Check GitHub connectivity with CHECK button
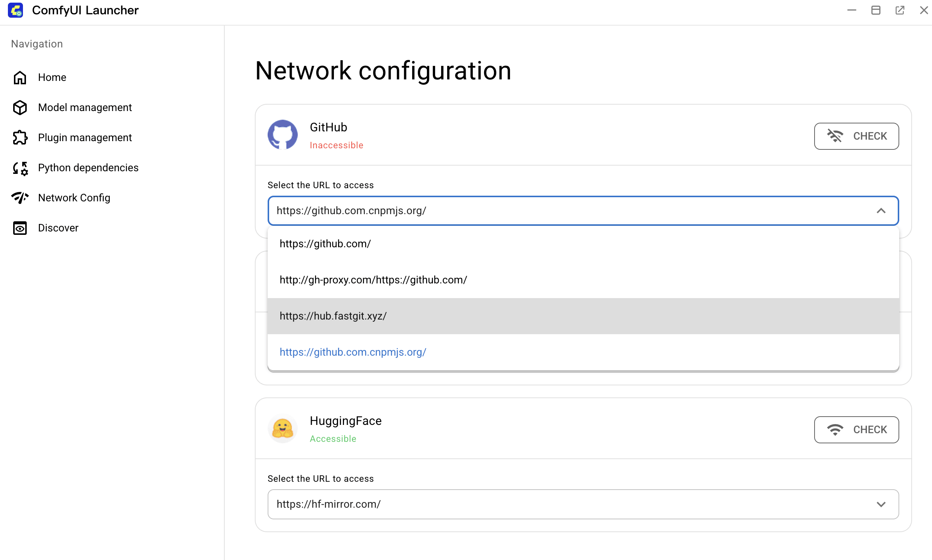Image resolution: width=932 pixels, height=560 pixels. point(856,136)
